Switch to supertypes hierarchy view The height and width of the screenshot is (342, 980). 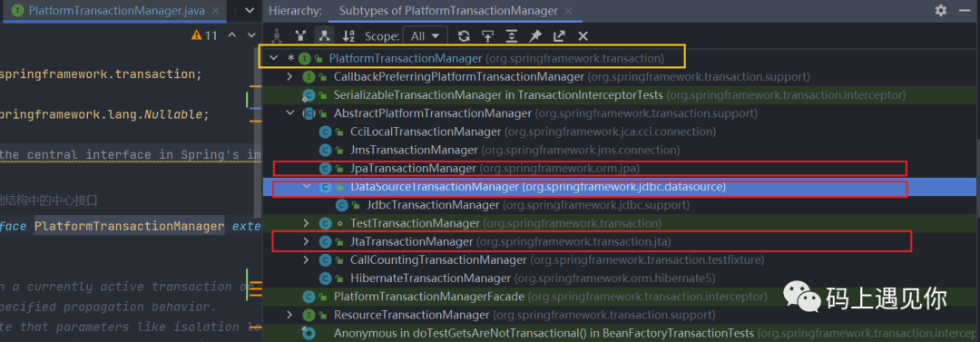(300, 36)
